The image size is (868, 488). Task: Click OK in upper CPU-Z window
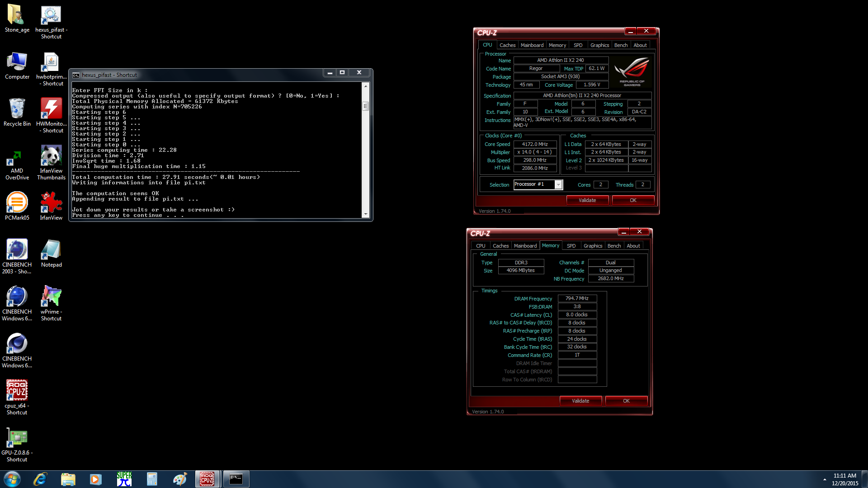click(x=633, y=200)
